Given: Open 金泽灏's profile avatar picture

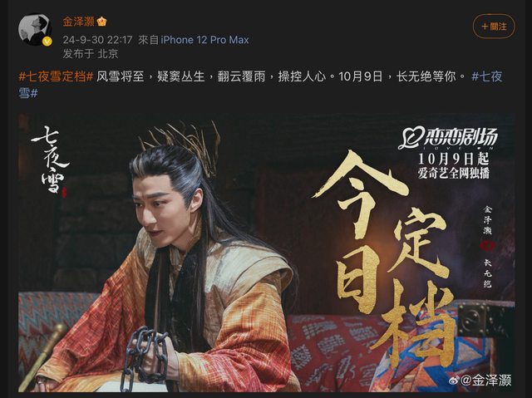Looking at the screenshot, I should click(x=35, y=29).
